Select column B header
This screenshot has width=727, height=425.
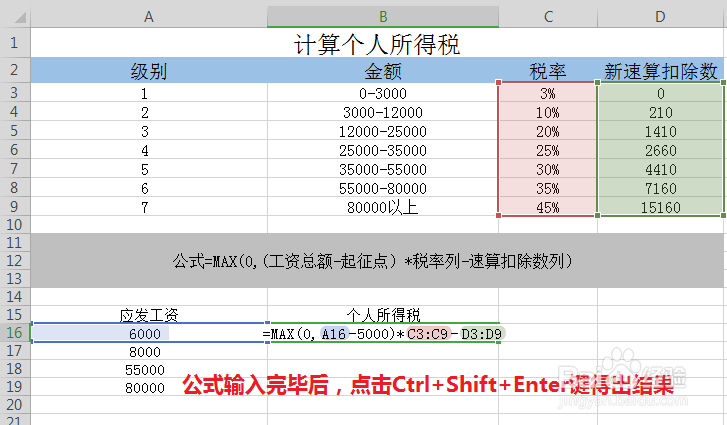383,17
